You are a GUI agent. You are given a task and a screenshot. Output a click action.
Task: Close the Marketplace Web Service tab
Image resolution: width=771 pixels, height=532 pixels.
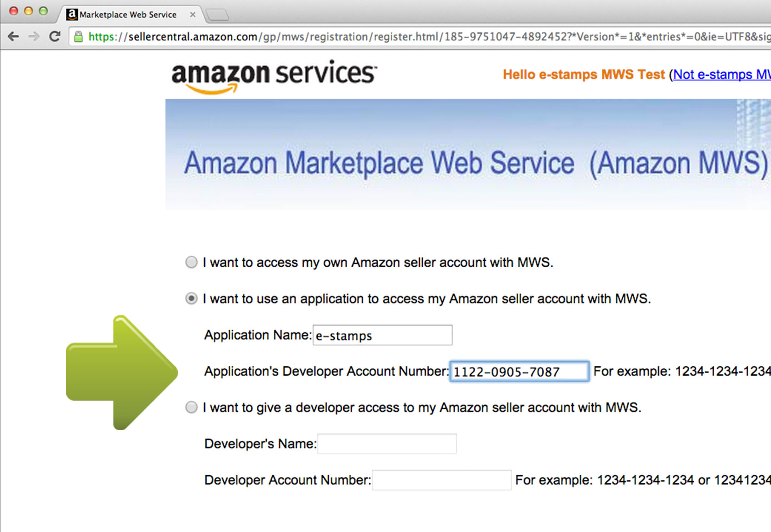pyautogui.click(x=193, y=14)
